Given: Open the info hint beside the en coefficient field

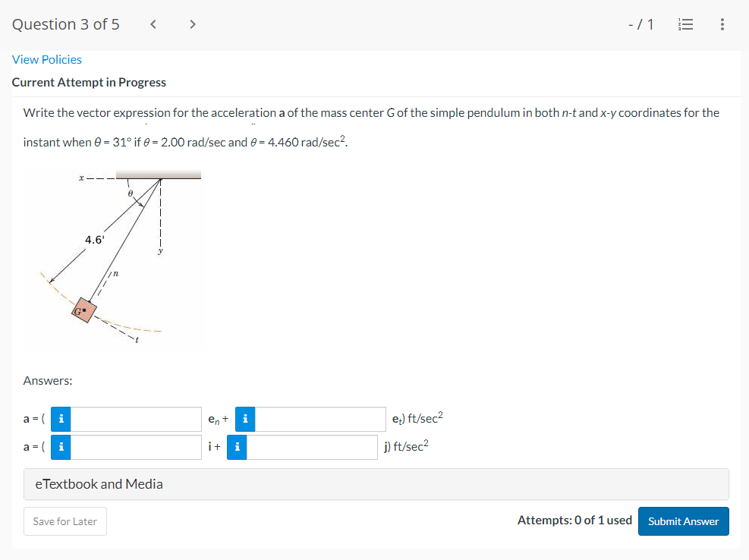Looking at the screenshot, I should pyautogui.click(x=61, y=418).
